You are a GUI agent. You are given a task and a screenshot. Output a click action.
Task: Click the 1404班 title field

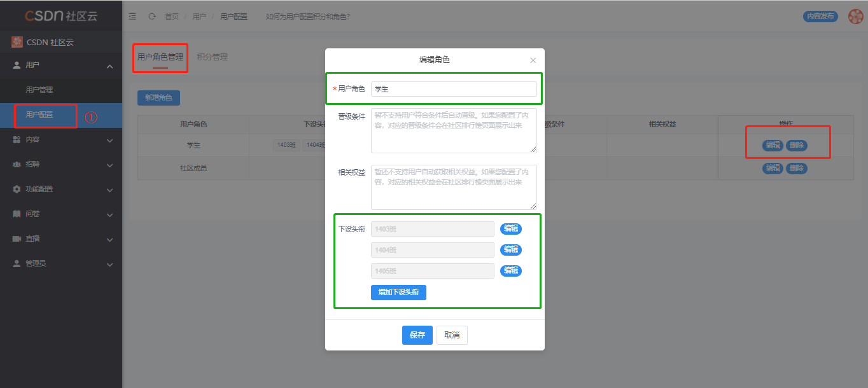click(x=433, y=250)
